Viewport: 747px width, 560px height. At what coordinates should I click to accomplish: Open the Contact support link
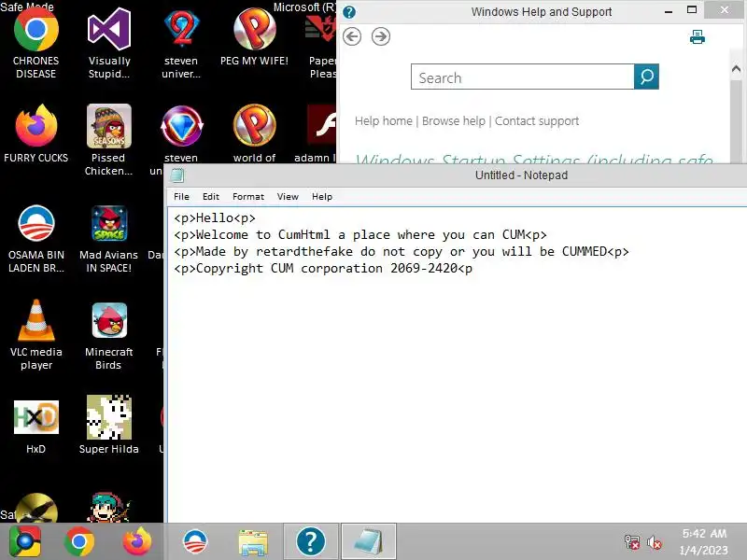point(537,121)
